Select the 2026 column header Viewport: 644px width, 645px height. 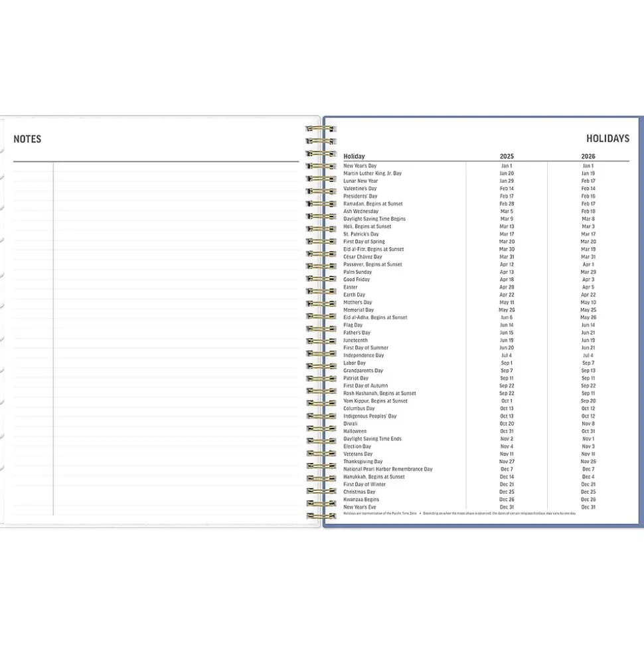click(588, 156)
